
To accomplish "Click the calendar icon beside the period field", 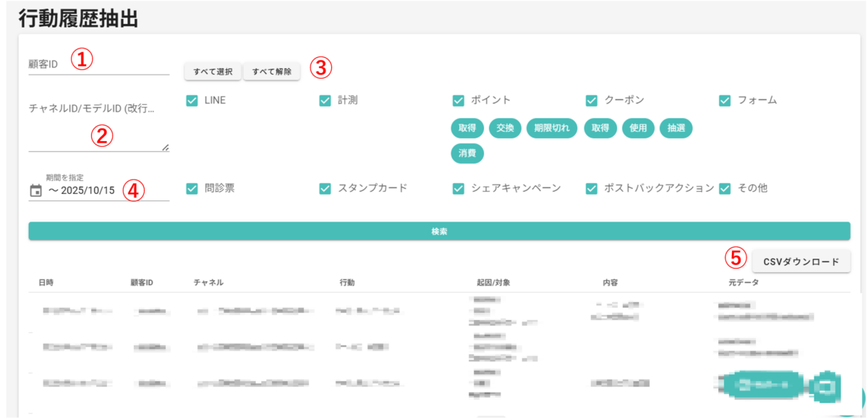I will (35, 191).
